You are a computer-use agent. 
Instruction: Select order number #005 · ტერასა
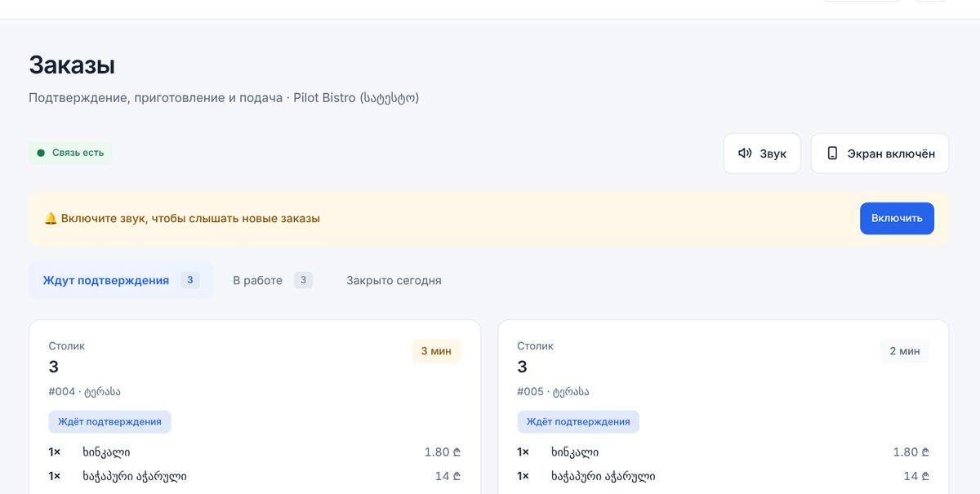[x=553, y=392]
